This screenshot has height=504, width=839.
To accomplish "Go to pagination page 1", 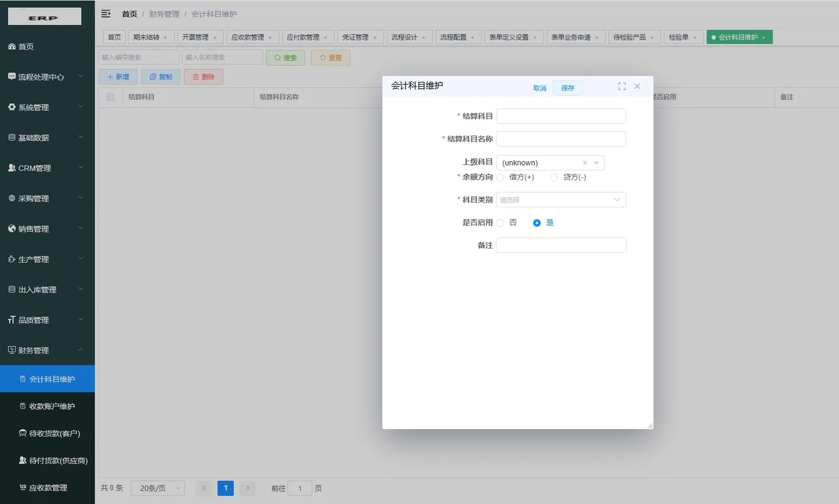I will click(x=225, y=488).
